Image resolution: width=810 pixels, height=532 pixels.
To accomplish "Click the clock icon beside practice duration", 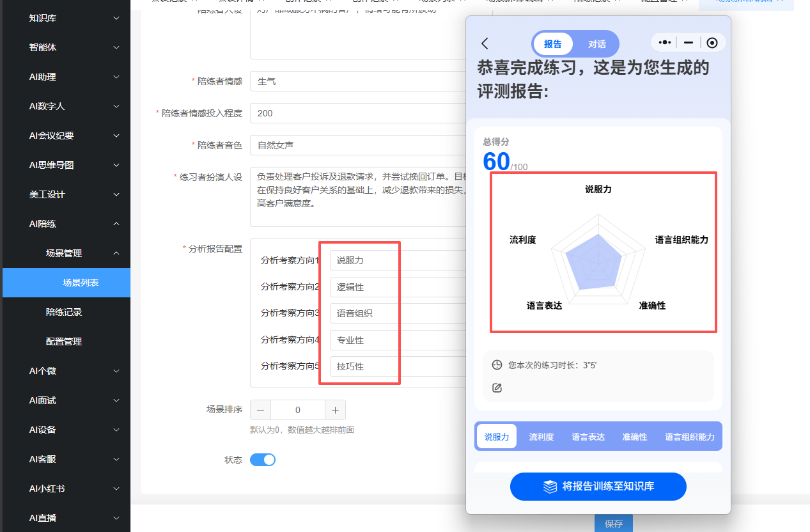I will (497, 365).
